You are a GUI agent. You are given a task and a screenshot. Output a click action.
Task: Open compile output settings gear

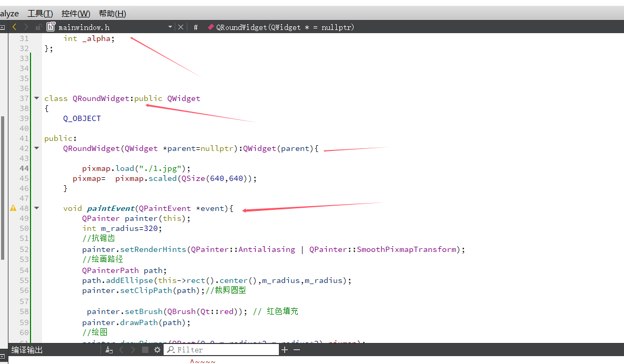(x=157, y=350)
